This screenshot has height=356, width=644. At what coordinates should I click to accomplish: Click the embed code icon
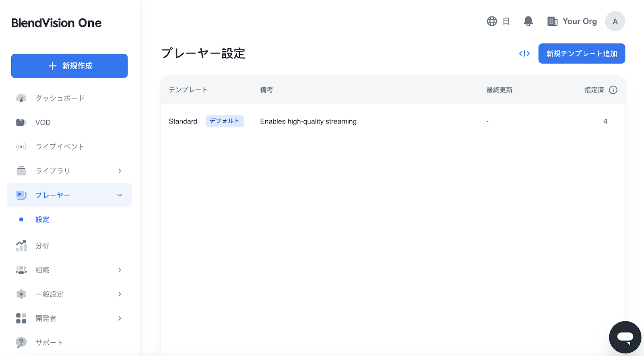point(524,54)
